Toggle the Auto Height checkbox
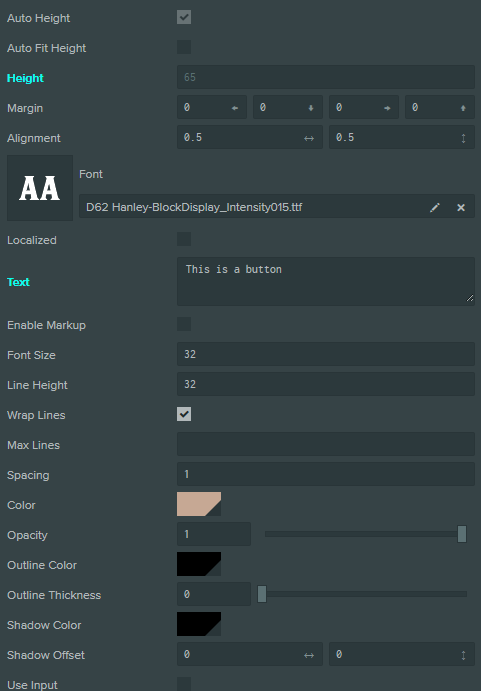Image resolution: width=481 pixels, height=691 pixels. point(184,17)
